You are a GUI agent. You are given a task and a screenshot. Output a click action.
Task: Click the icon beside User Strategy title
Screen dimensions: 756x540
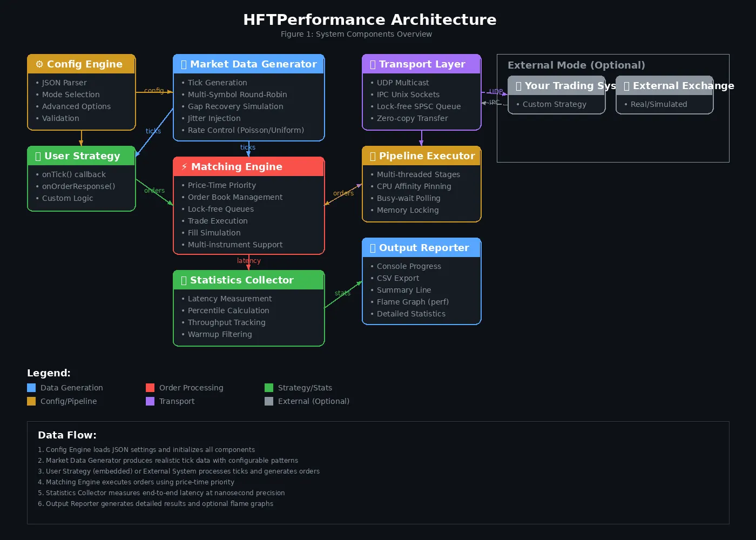coord(38,156)
